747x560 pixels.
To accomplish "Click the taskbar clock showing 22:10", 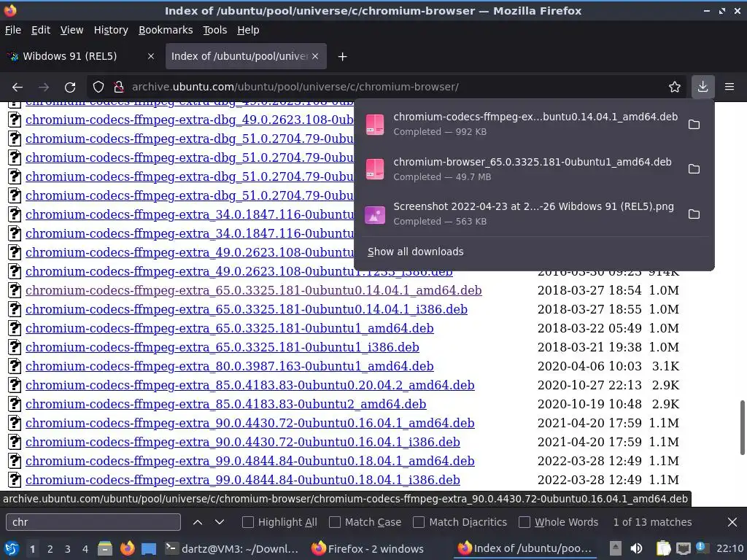I will point(729,548).
